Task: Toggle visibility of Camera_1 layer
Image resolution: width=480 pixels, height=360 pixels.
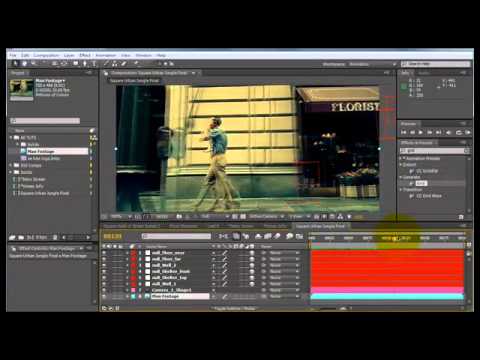Action: [104, 290]
